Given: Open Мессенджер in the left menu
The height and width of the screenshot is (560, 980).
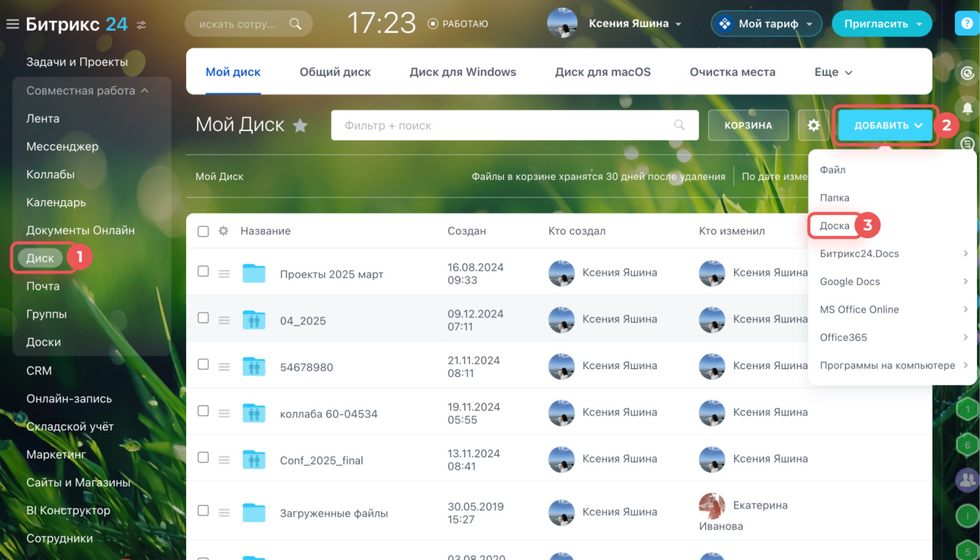Looking at the screenshot, I should pyautogui.click(x=62, y=146).
